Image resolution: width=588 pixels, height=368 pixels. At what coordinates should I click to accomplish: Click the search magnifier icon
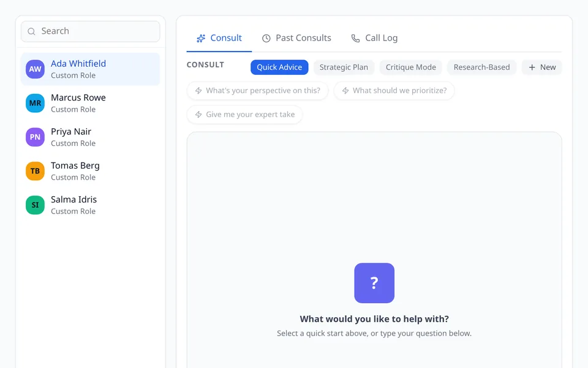click(31, 31)
